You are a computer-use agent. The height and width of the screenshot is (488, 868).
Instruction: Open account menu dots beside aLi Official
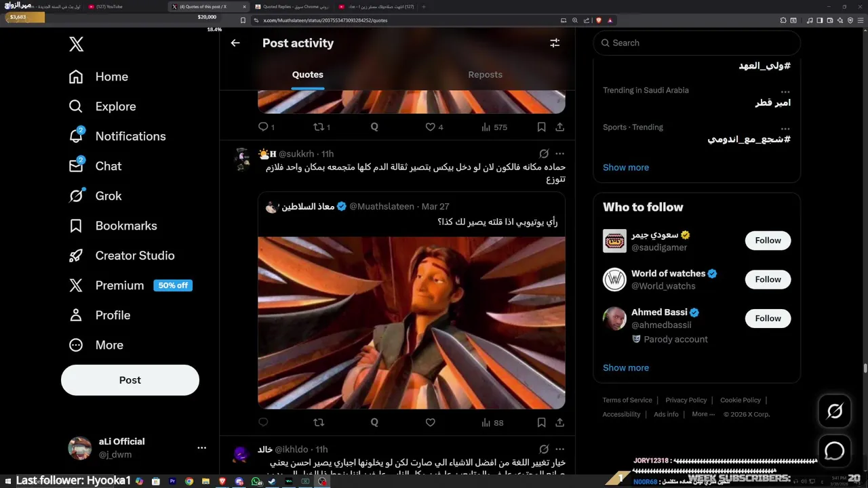click(x=201, y=448)
